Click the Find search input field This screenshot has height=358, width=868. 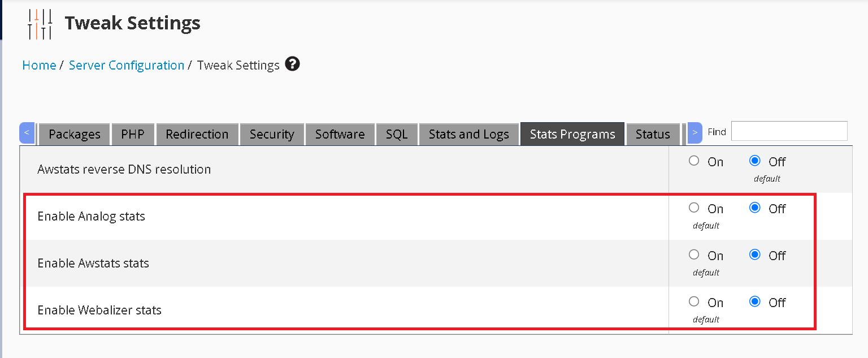pos(789,131)
